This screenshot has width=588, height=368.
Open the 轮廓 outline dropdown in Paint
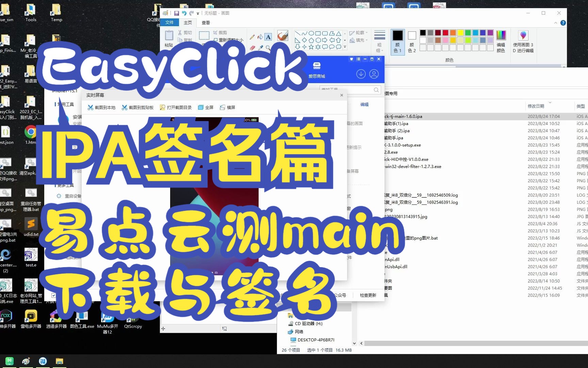click(x=359, y=33)
